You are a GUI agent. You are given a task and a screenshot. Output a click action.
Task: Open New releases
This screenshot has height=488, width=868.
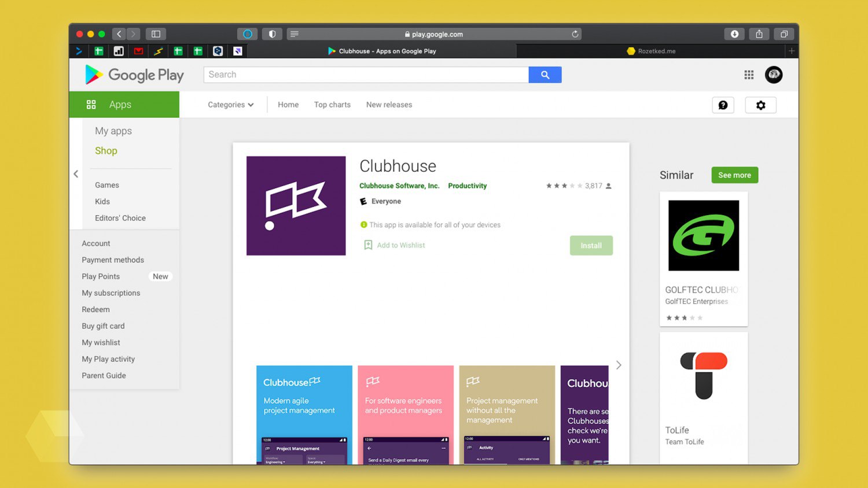[x=389, y=105]
